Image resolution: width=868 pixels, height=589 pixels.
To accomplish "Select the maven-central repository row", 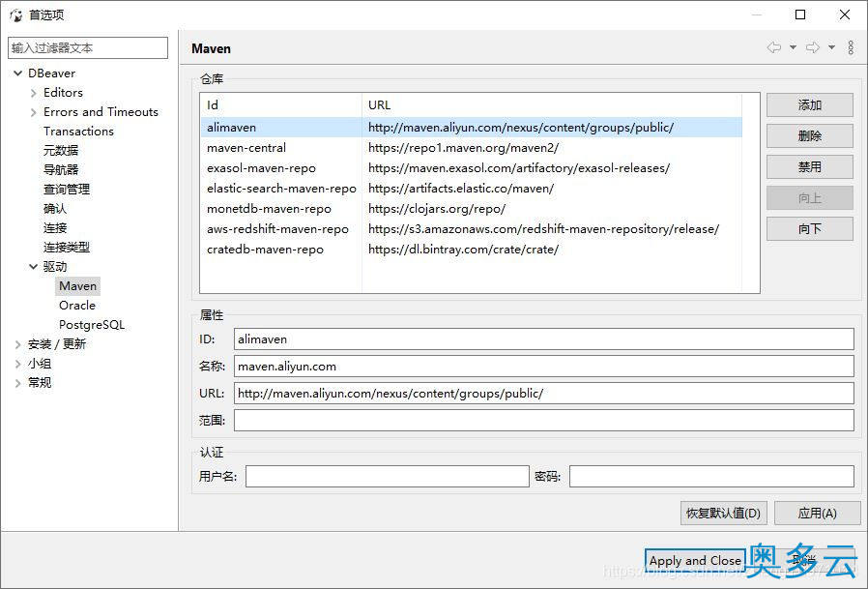I will [471, 148].
